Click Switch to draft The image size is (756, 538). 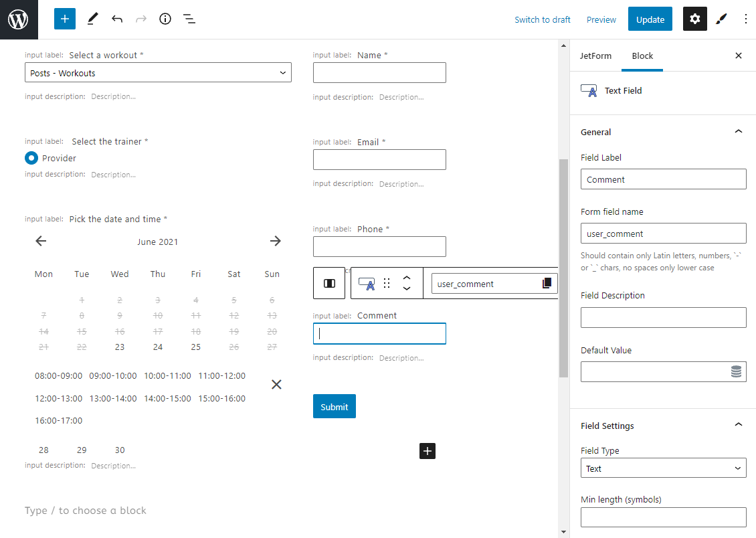543,20
